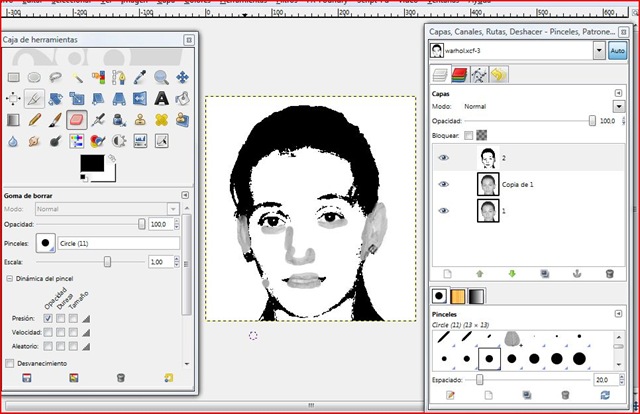The image size is (640, 414).
Task: Anchor the floating layer
Action: (576, 273)
